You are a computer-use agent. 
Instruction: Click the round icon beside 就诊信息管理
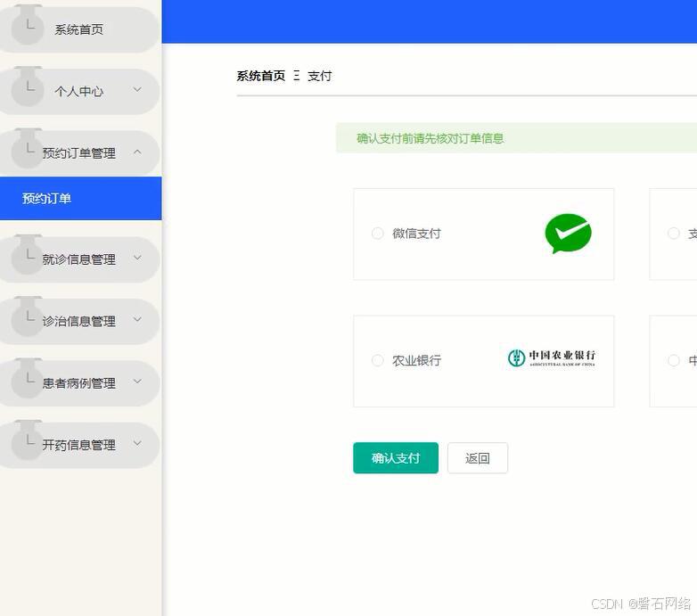[x=28, y=257]
